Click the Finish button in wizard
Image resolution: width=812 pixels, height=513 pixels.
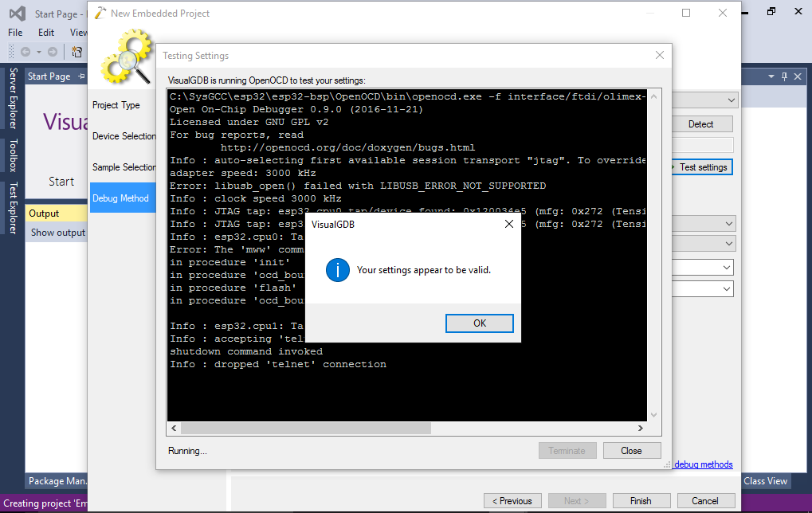(x=641, y=500)
